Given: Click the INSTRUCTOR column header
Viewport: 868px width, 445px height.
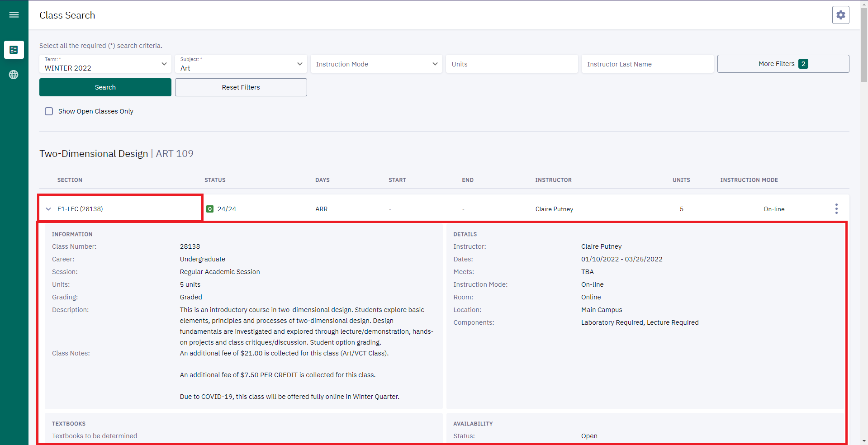Looking at the screenshot, I should click(x=553, y=180).
